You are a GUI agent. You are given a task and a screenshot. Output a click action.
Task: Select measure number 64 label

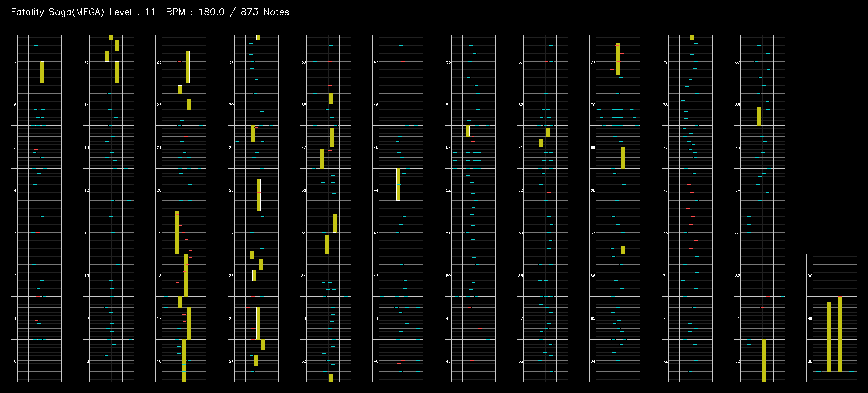[x=593, y=361]
